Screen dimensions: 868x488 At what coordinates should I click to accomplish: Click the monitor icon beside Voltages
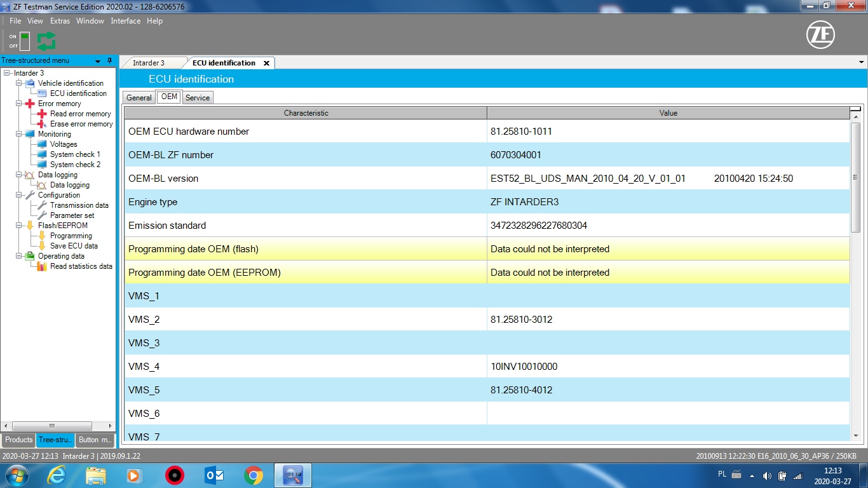pyautogui.click(x=42, y=144)
